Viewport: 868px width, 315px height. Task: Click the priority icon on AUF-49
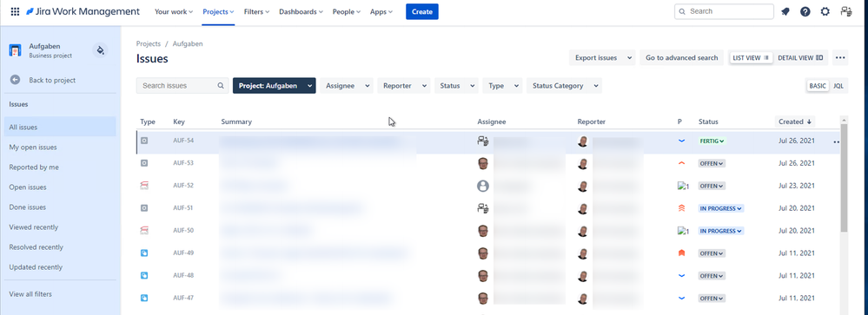pos(681,253)
